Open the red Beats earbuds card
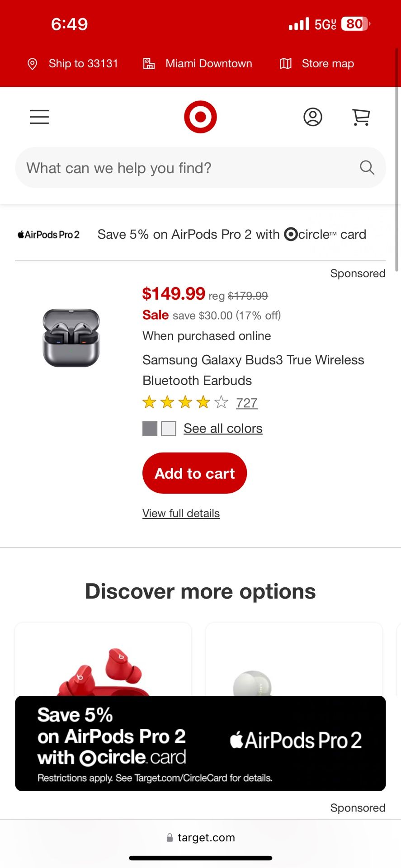 tap(103, 660)
